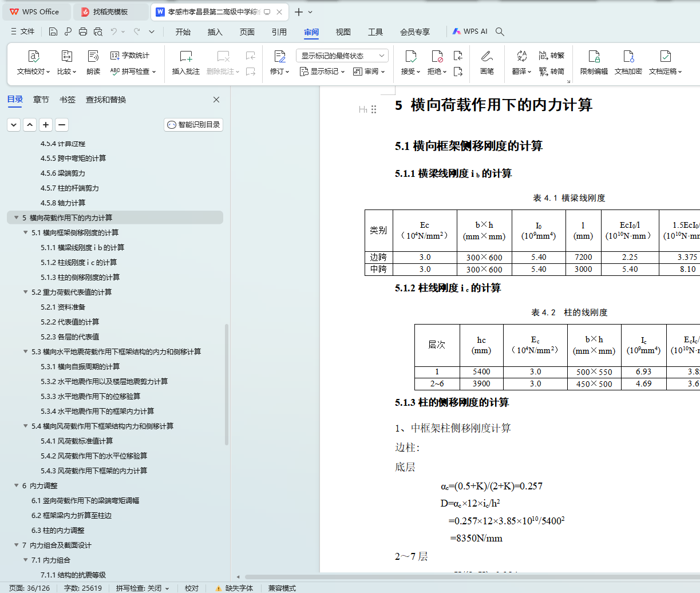
Task: Go to previous change icon
Action: click(458, 56)
